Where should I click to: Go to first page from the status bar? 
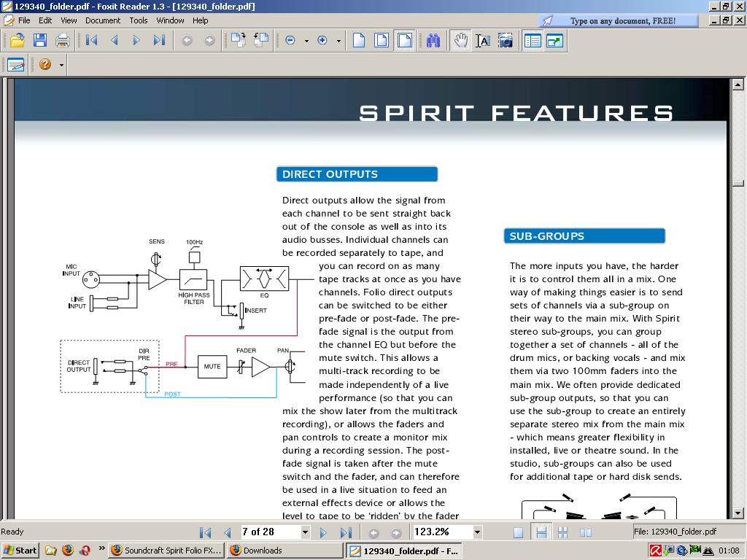click(x=205, y=532)
